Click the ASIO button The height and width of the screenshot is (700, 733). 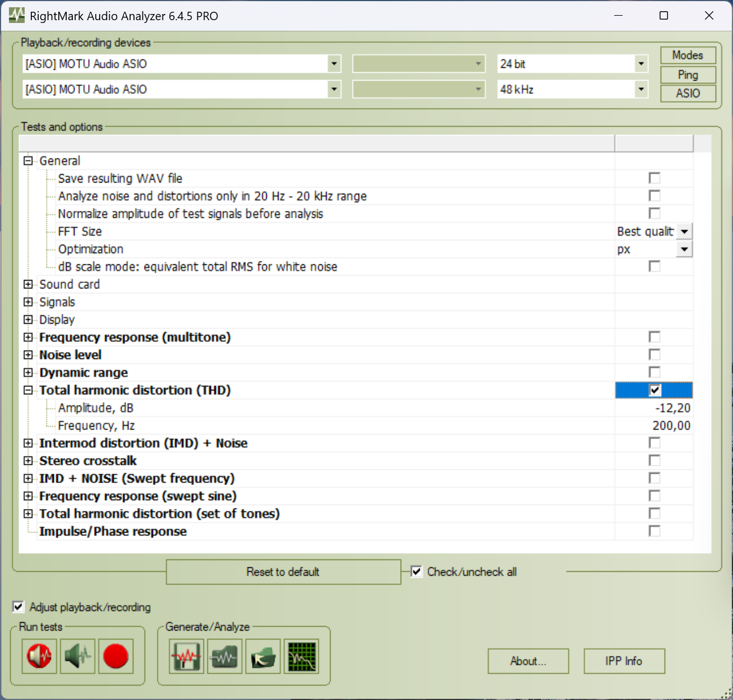[x=688, y=94]
